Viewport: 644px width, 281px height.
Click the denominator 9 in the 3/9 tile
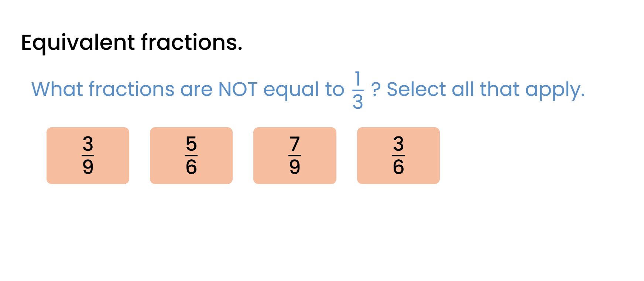[88, 167]
